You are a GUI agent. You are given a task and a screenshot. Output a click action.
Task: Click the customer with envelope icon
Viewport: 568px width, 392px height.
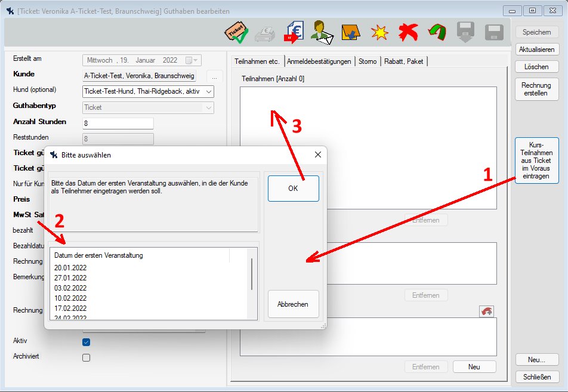[x=323, y=32]
